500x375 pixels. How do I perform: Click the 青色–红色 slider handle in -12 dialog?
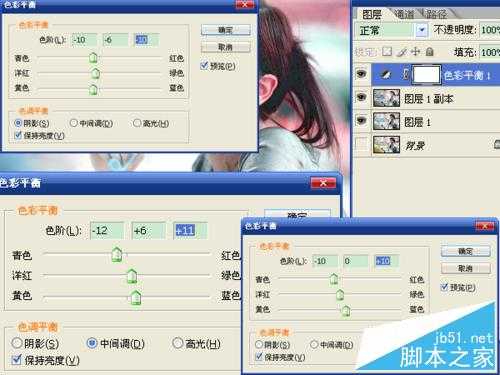click(117, 255)
